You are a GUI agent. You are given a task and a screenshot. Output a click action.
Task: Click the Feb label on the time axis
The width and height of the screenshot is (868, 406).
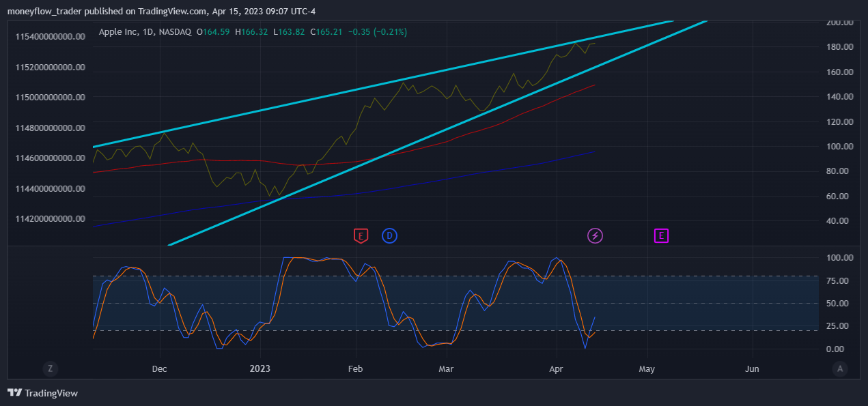[x=357, y=369]
